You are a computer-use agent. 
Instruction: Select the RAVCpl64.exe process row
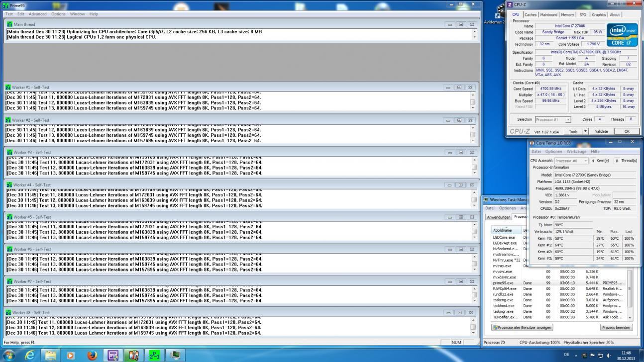click(558, 288)
